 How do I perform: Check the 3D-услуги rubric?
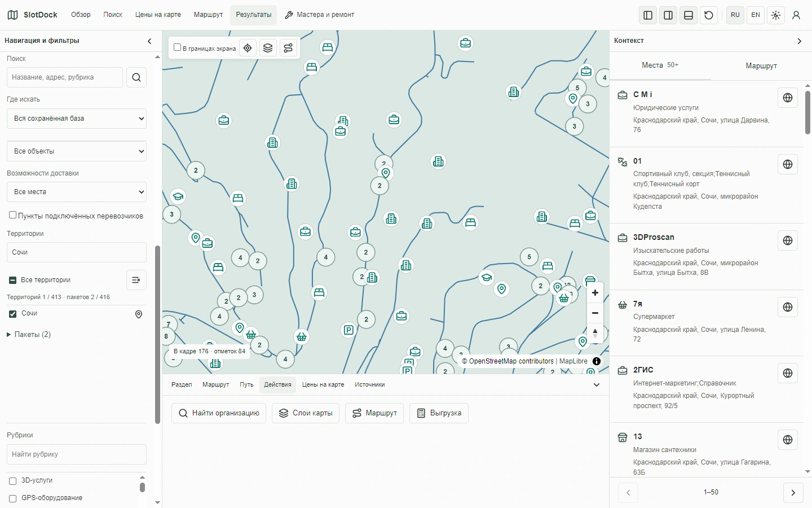tap(12, 481)
